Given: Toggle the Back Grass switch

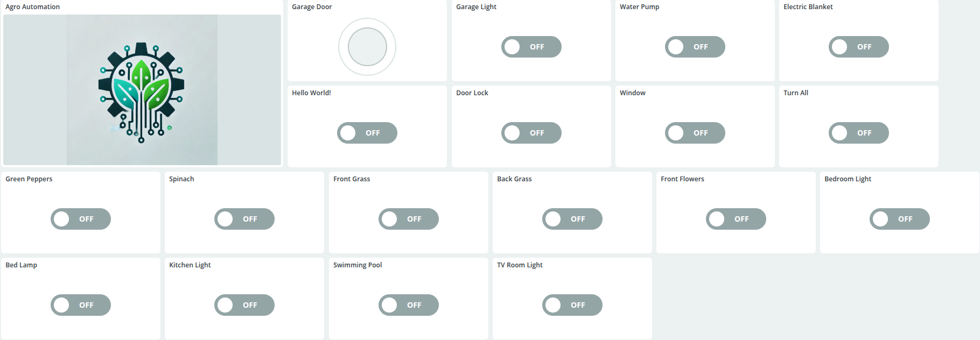Looking at the screenshot, I should pyautogui.click(x=572, y=219).
